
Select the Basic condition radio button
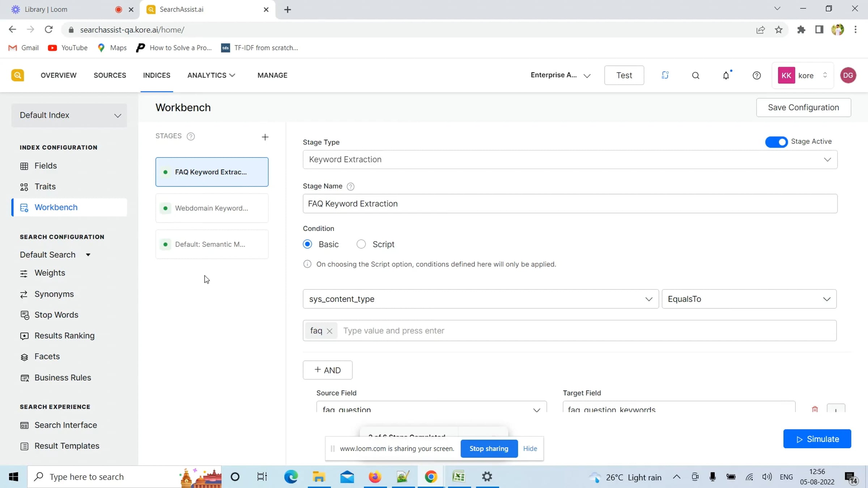307,244
